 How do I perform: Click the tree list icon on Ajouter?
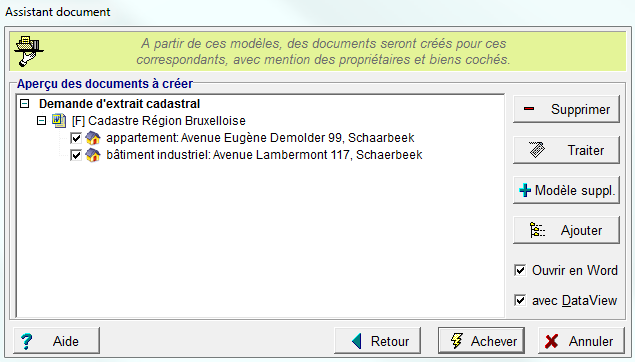[x=537, y=230]
